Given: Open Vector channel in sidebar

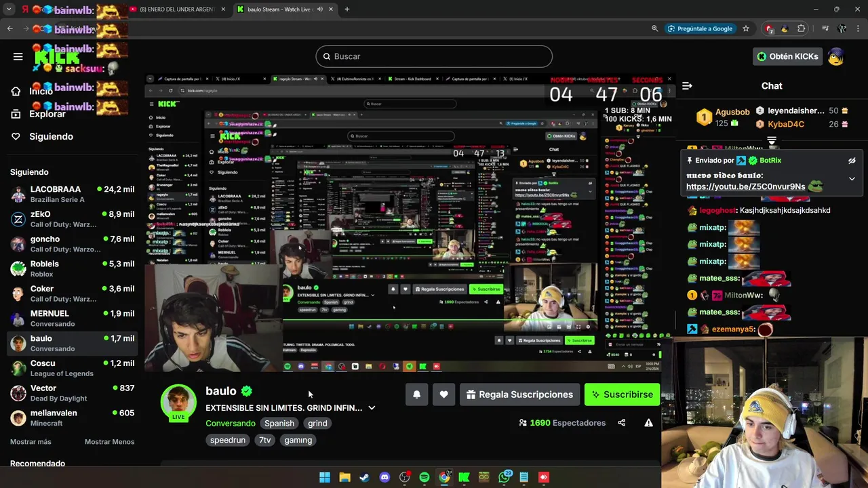Looking at the screenshot, I should [x=73, y=393].
